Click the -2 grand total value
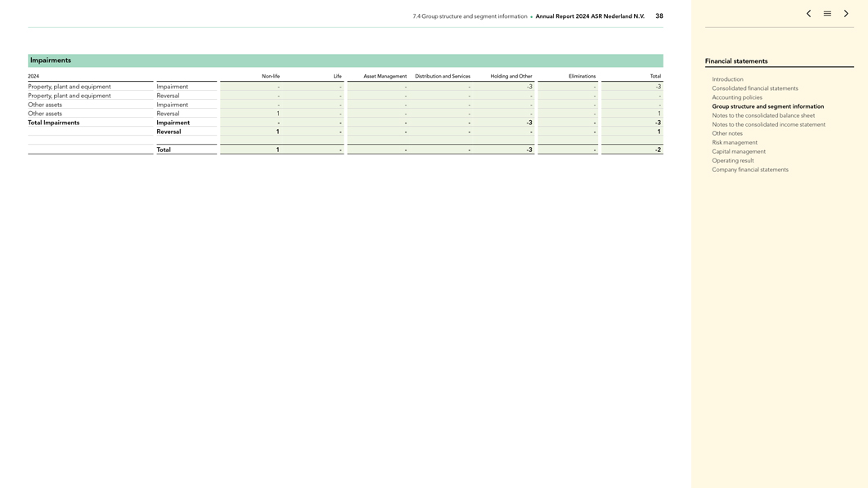The width and height of the screenshot is (868, 488). [x=658, y=150]
